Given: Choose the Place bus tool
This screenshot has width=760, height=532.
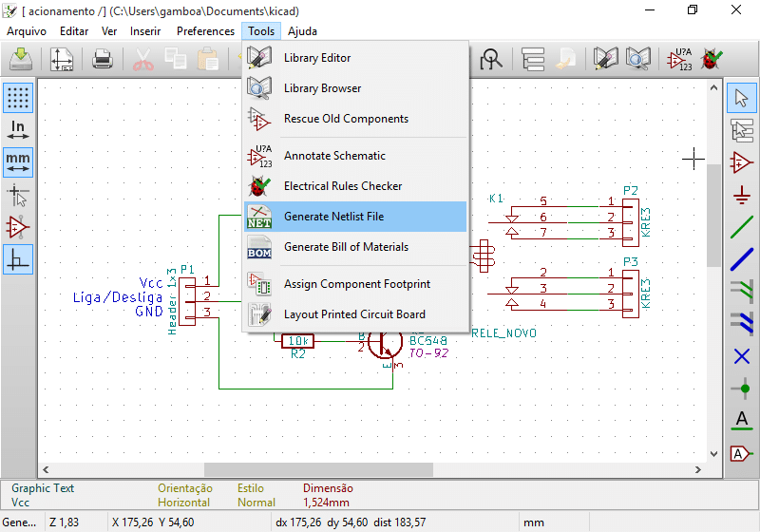Looking at the screenshot, I should [742, 259].
